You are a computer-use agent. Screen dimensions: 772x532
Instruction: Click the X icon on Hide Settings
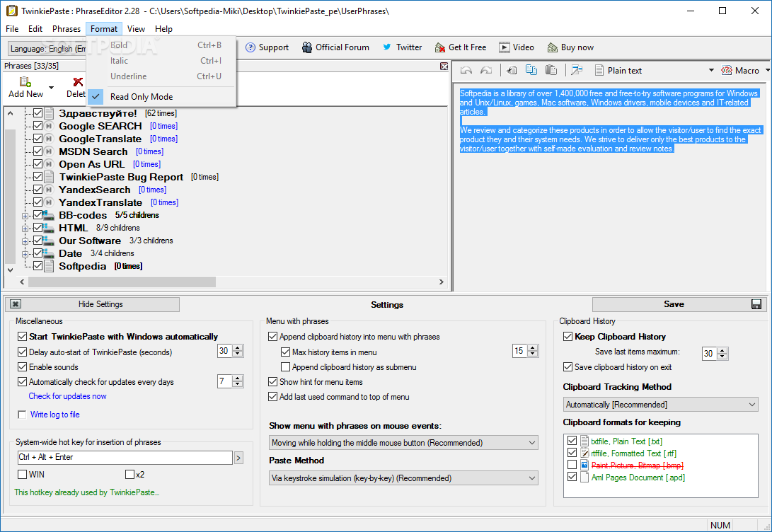pyautogui.click(x=16, y=304)
